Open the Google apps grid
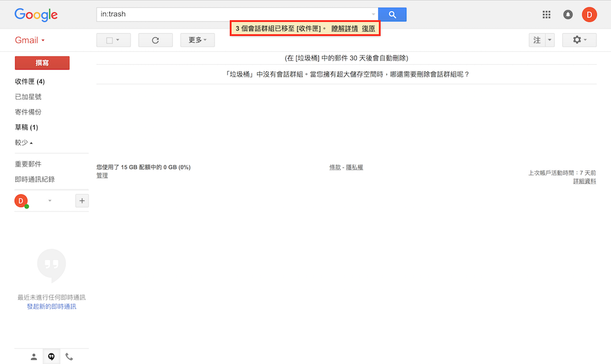 [x=546, y=15]
